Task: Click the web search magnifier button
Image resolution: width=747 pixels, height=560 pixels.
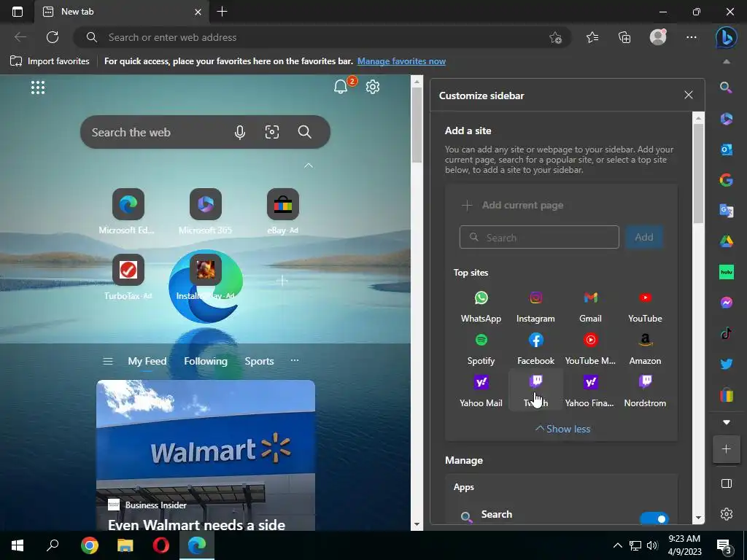Action: 304,132
